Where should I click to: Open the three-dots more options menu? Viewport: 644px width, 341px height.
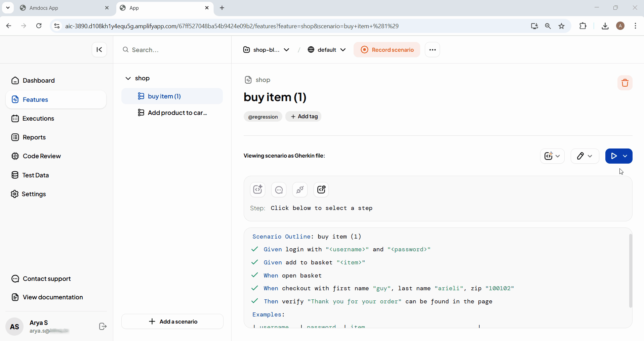(x=432, y=50)
